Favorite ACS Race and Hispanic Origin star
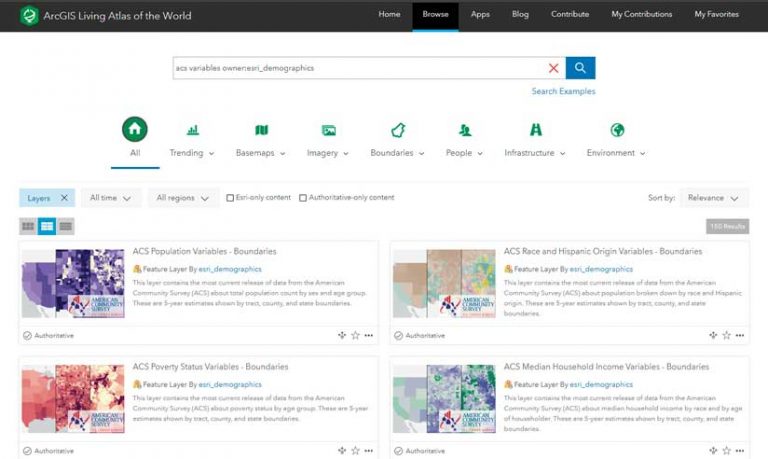Viewport: 768px width, 459px height. 726,336
